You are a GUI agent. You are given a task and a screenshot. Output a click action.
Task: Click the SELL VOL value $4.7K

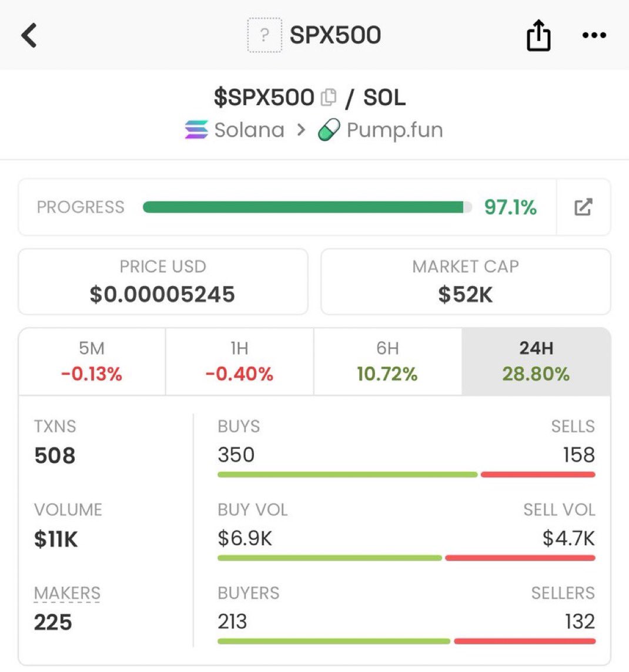pos(568,538)
